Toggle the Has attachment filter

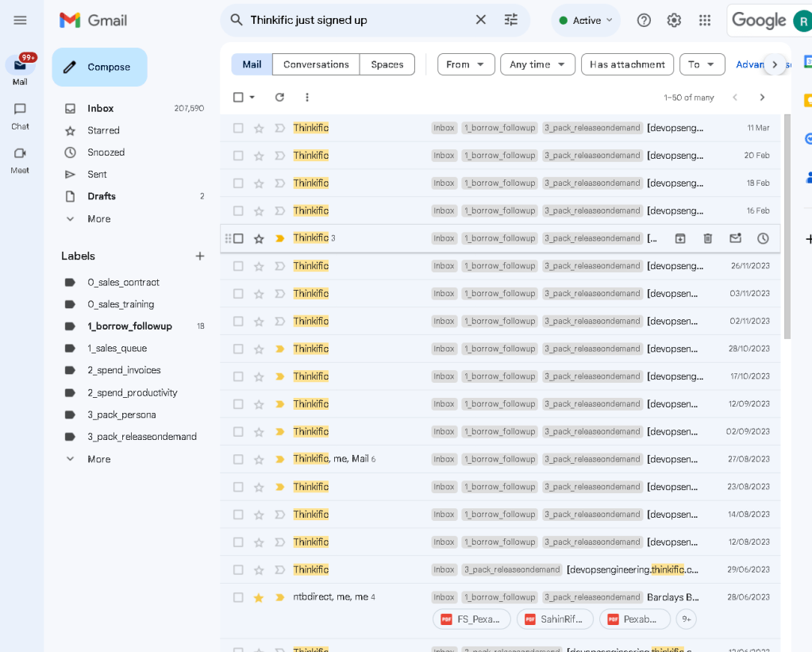(627, 64)
